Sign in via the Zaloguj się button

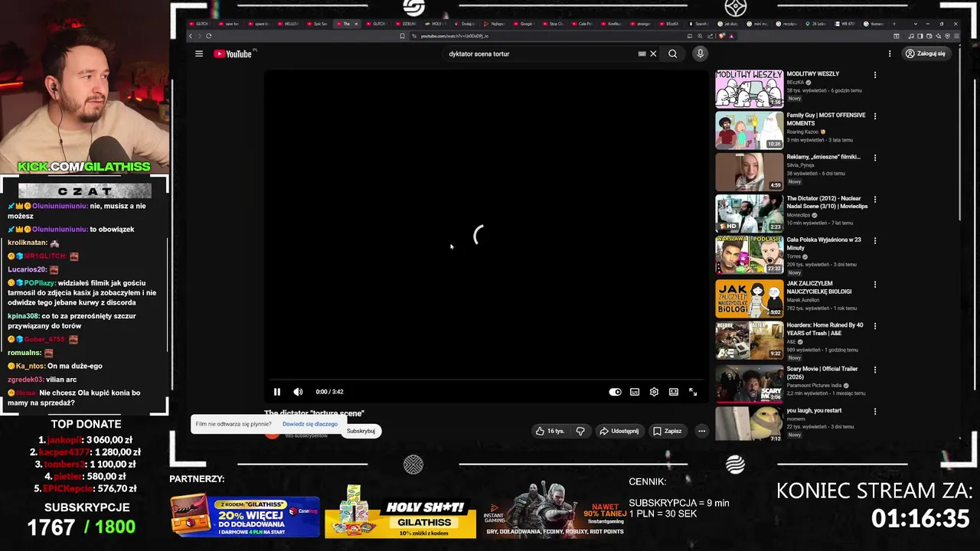click(x=925, y=54)
